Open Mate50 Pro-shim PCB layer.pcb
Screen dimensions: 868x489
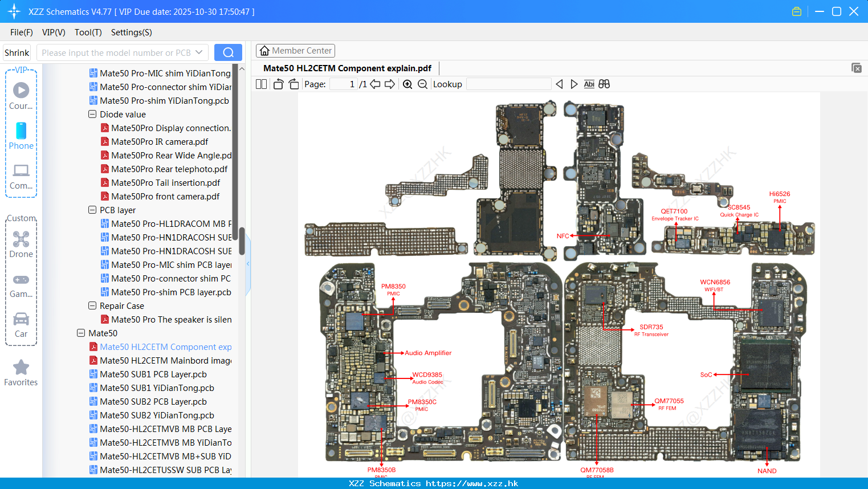(166, 292)
